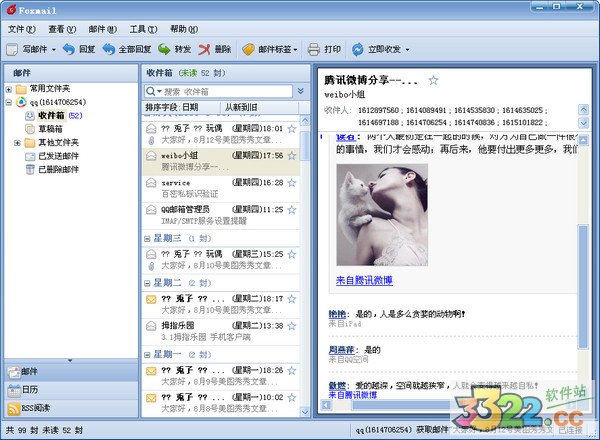Viewport: 600px width, 440px height.
Task: Toggle star on 星期三 15:25 mail
Action: pos(292,254)
